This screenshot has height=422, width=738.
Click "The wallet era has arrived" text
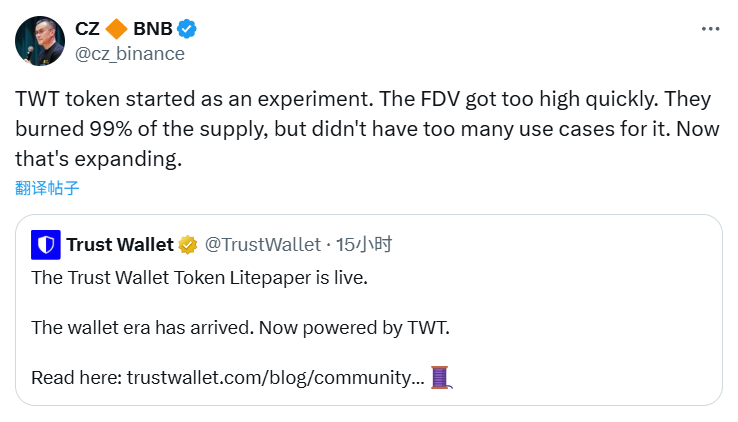[x=160, y=327]
